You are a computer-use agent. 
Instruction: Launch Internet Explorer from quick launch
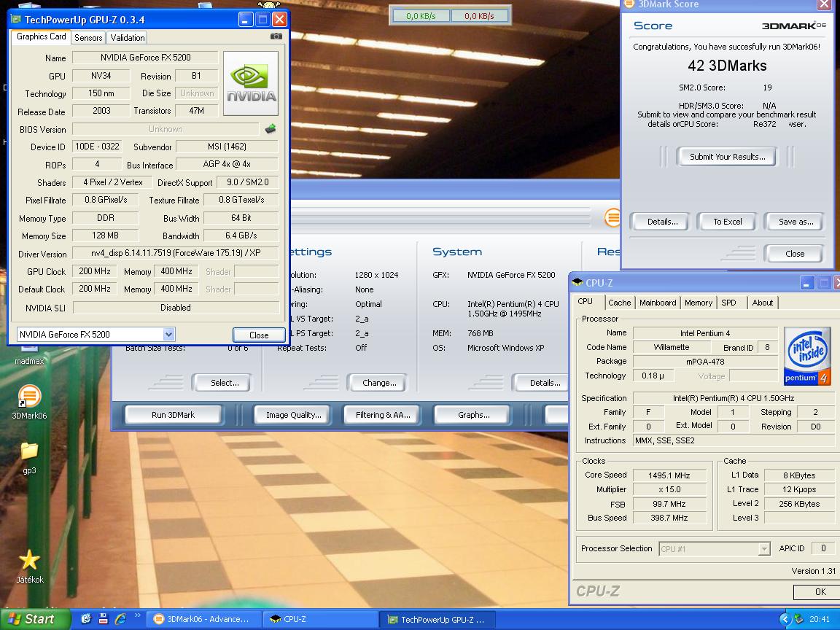coord(120,619)
